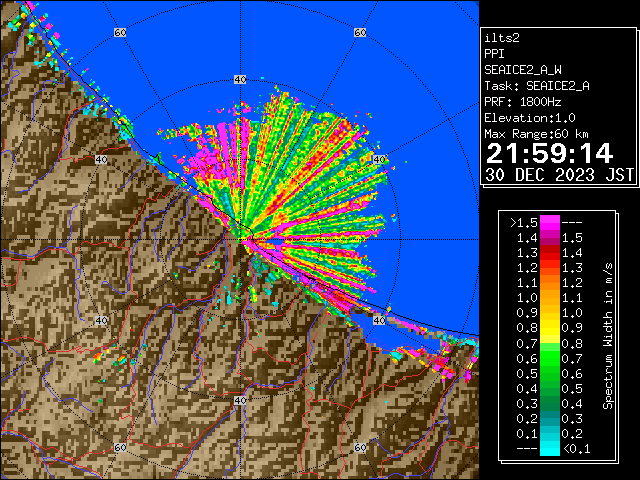Click the red 1.3–1.4 legend color band
The width and height of the screenshot is (640, 480).
549,253
